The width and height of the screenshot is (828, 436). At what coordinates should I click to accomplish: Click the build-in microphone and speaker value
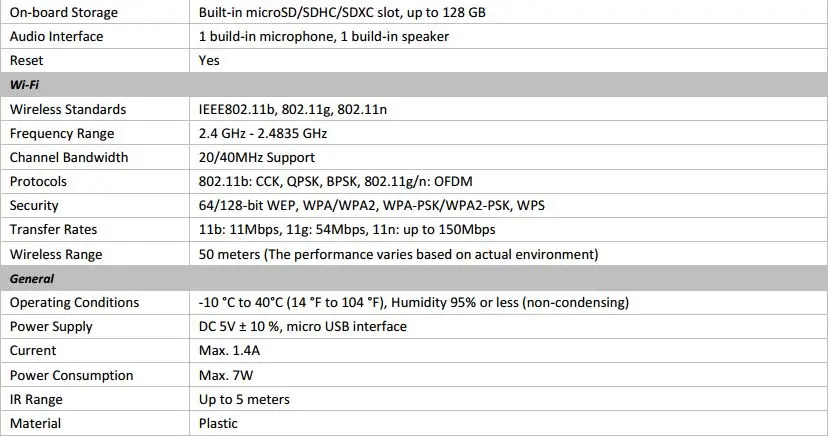click(324, 36)
